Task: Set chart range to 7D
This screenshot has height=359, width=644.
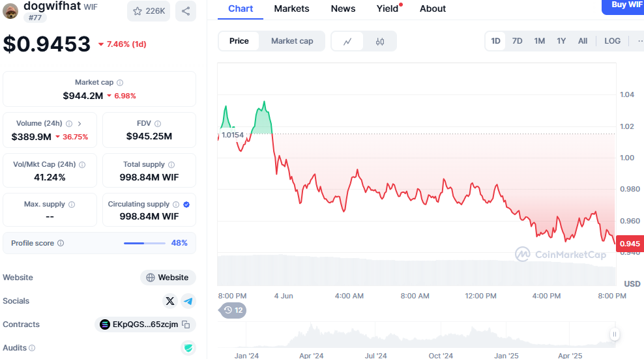Action: coord(517,41)
